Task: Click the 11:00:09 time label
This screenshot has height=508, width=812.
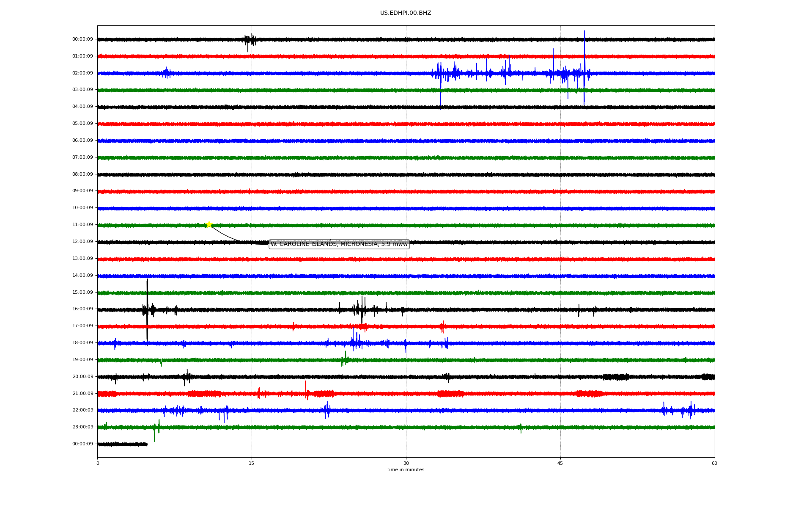Action: (82, 225)
